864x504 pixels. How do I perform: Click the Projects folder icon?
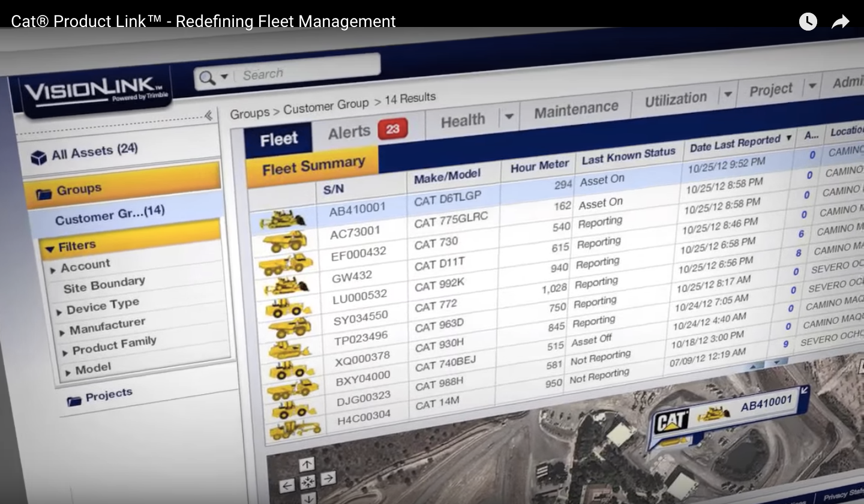click(x=74, y=401)
